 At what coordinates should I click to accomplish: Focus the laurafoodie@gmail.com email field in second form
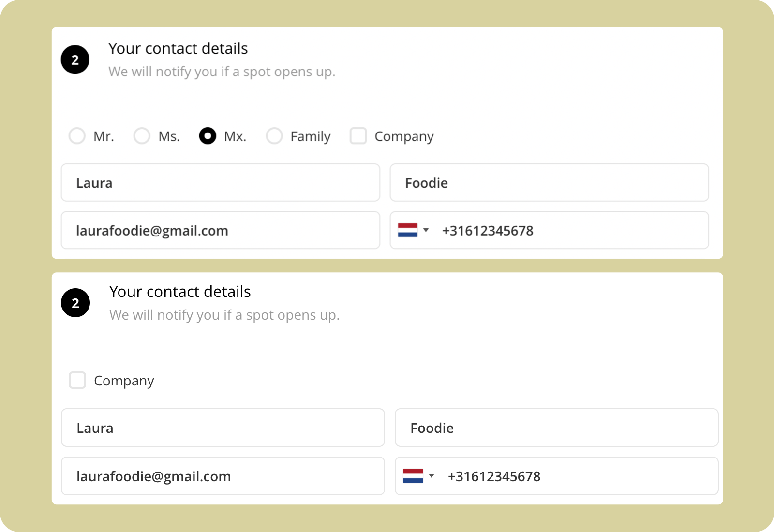click(223, 476)
